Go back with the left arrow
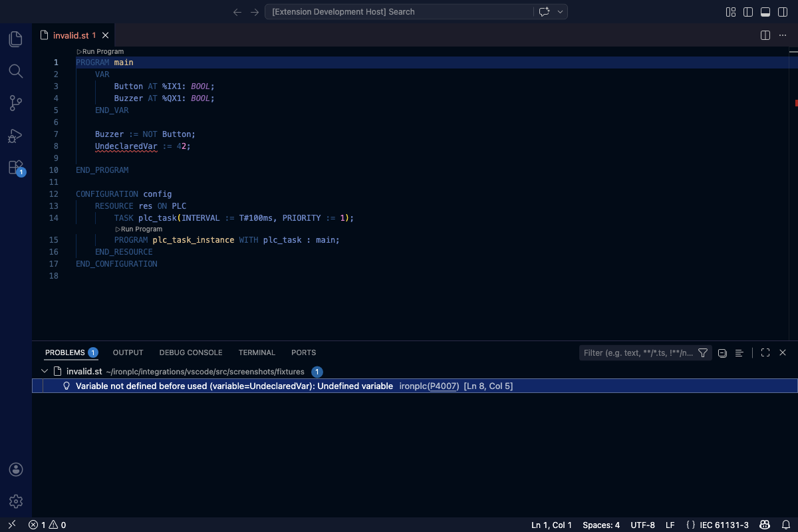This screenshot has height=532, width=798. click(x=237, y=12)
